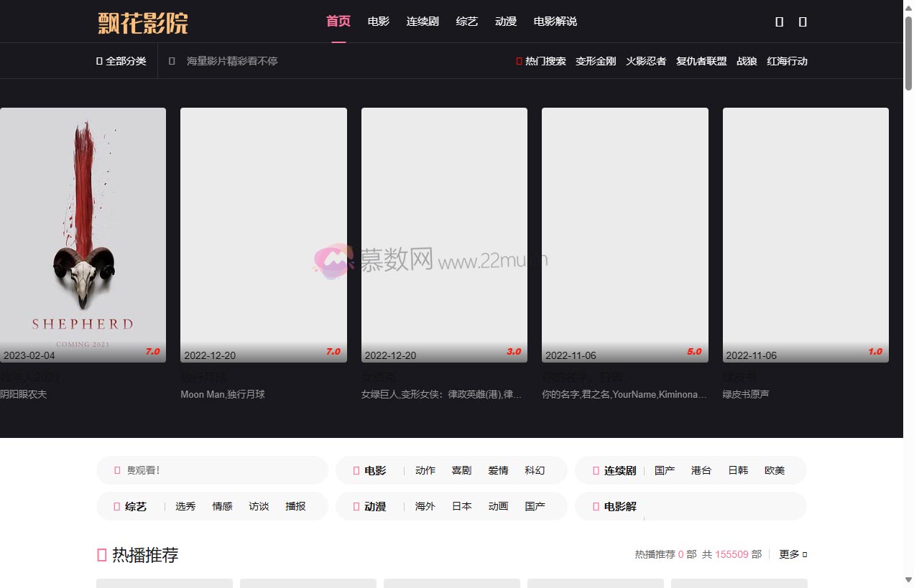The width and height of the screenshot is (914, 588).
Task: Go to the 电影解说 navigation tab
Action: click(x=555, y=22)
